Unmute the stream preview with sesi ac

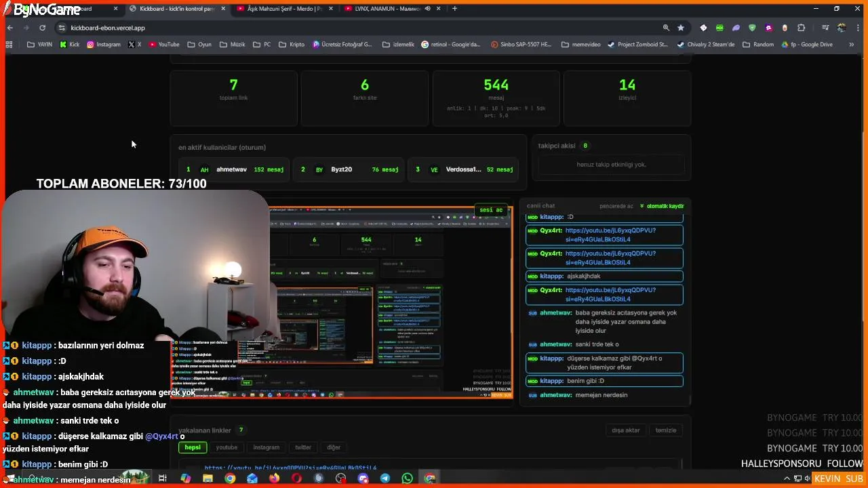[491, 210]
